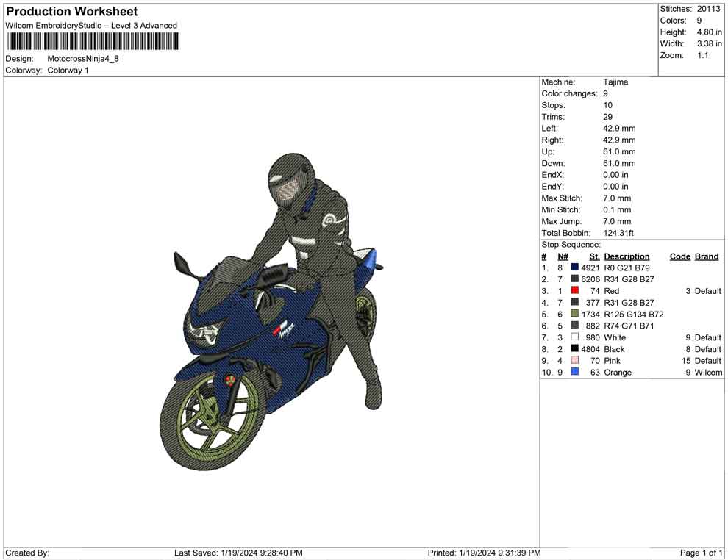The width and height of the screenshot is (728, 560).
Task: Click the Colors value 9 in header
Action: pos(699,21)
